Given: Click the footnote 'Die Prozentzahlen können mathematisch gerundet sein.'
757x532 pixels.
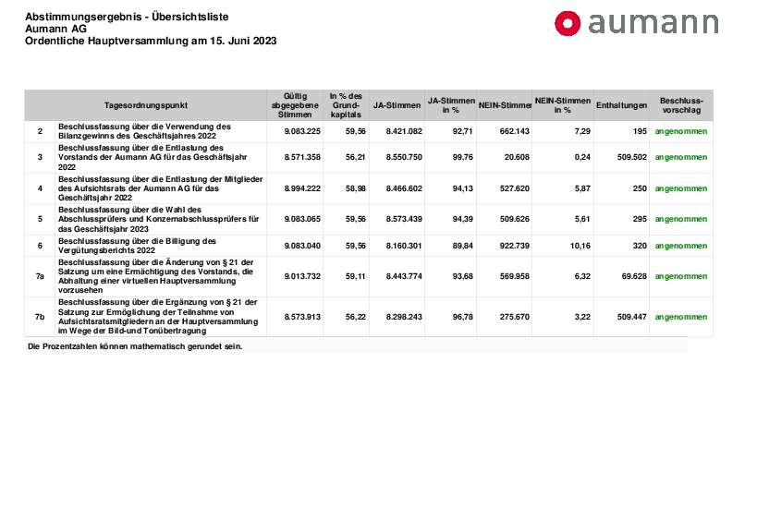Looking at the screenshot, I should (135, 346).
